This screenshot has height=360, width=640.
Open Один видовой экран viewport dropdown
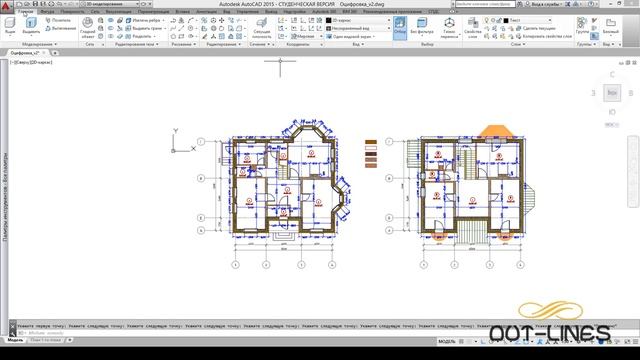(x=351, y=36)
